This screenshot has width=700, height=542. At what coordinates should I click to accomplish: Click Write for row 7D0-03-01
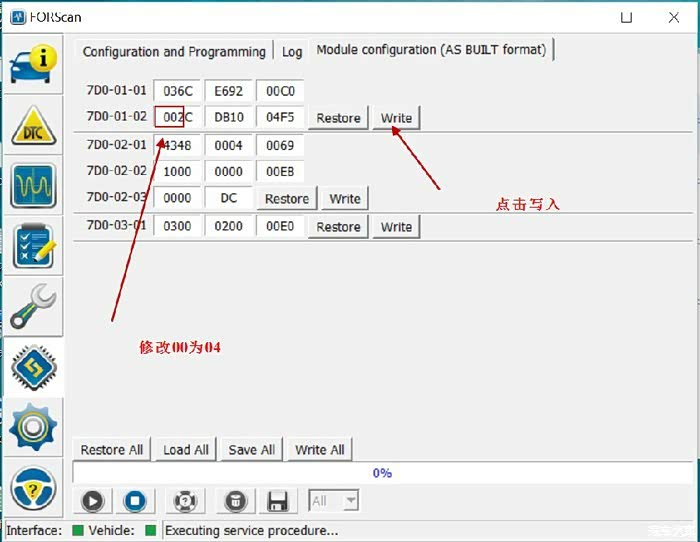click(x=396, y=227)
